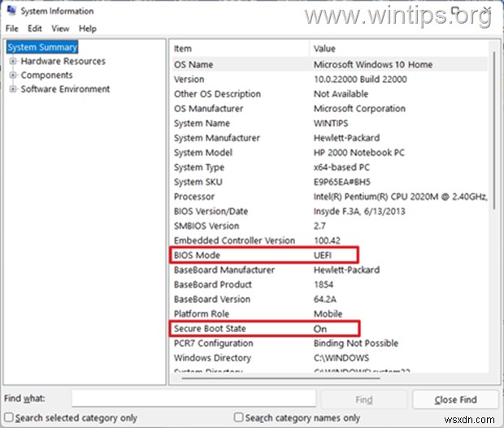Click the value 1854

[324, 284]
